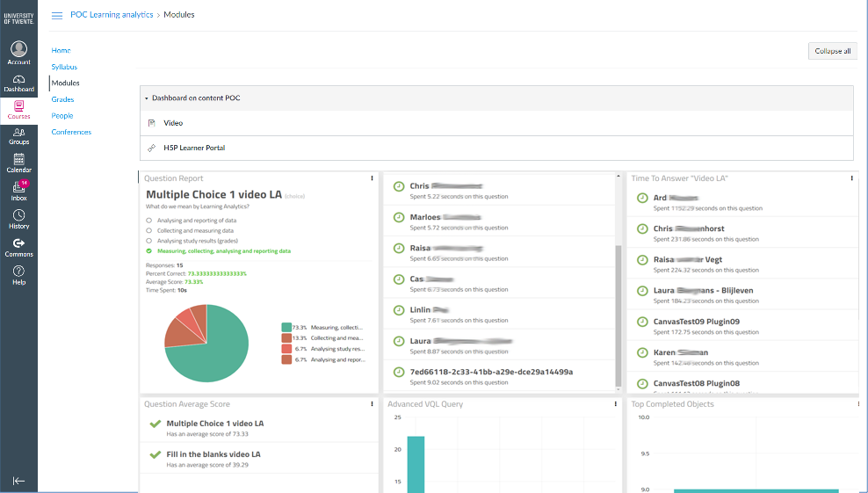Open the Commons icon in the sidebar
Viewport: 868px width, 493px height.
click(18, 243)
